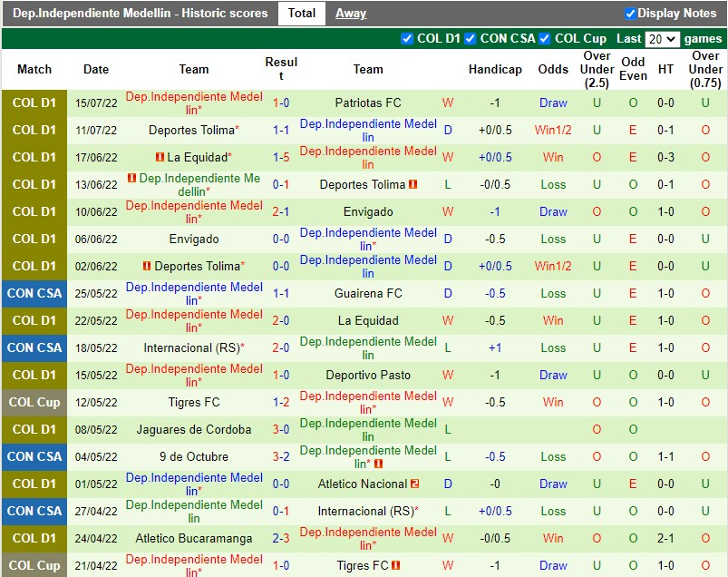Click CON CSA badge on Internacional (RS) 18/05 row

[x=34, y=347]
